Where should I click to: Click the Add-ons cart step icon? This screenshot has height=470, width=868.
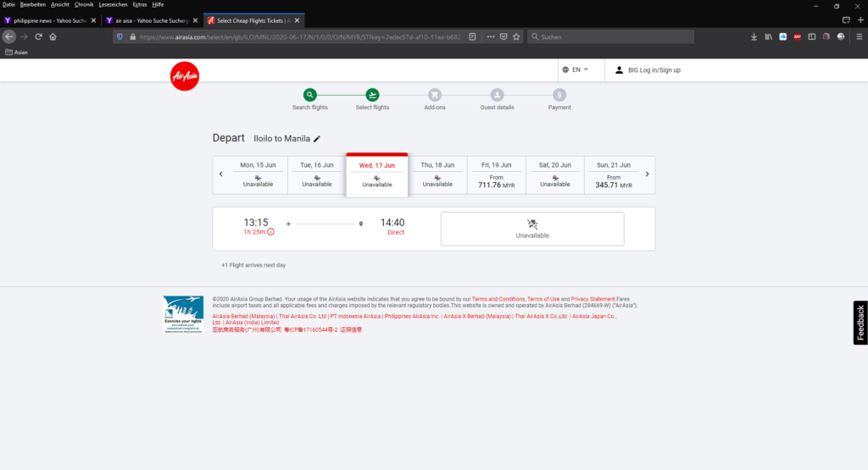[435, 95]
